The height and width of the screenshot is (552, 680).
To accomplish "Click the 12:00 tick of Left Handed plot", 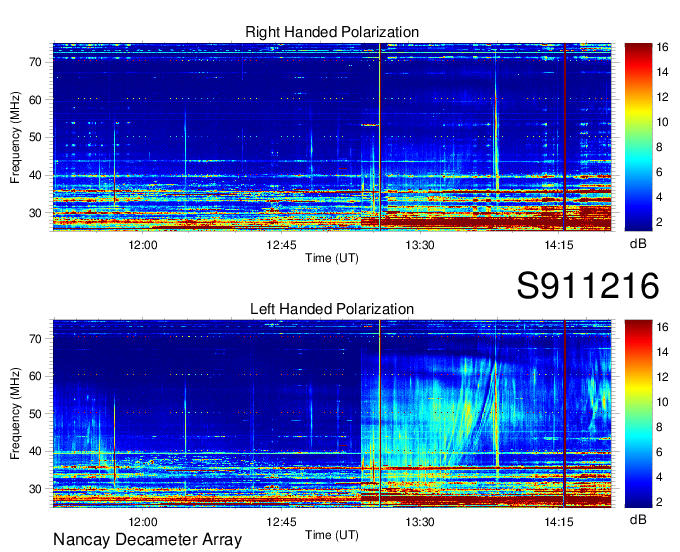I will click(143, 521).
